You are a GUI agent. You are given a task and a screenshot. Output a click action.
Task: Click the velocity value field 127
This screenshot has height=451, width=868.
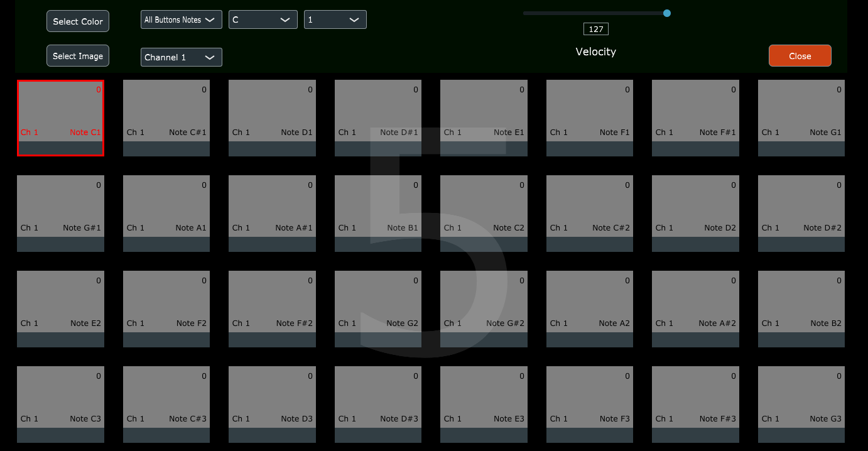click(596, 30)
